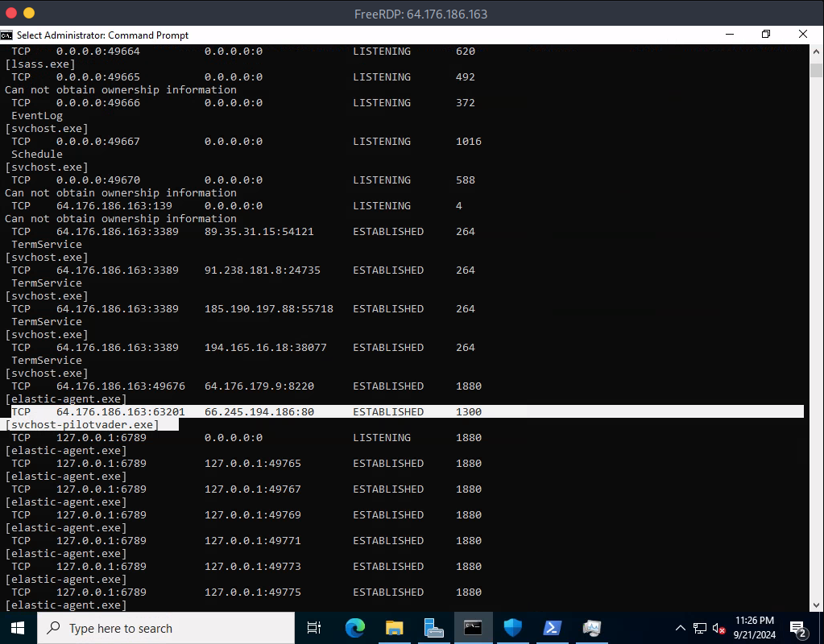The width and height of the screenshot is (824, 644).
Task: Open the Windows Start menu
Action: pyautogui.click(x=18, y=628)
